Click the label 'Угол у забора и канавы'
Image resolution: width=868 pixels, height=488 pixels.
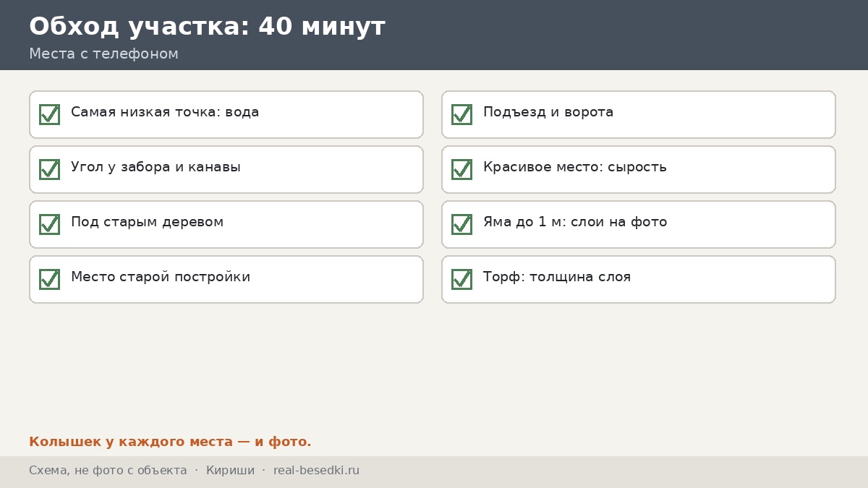156,167
